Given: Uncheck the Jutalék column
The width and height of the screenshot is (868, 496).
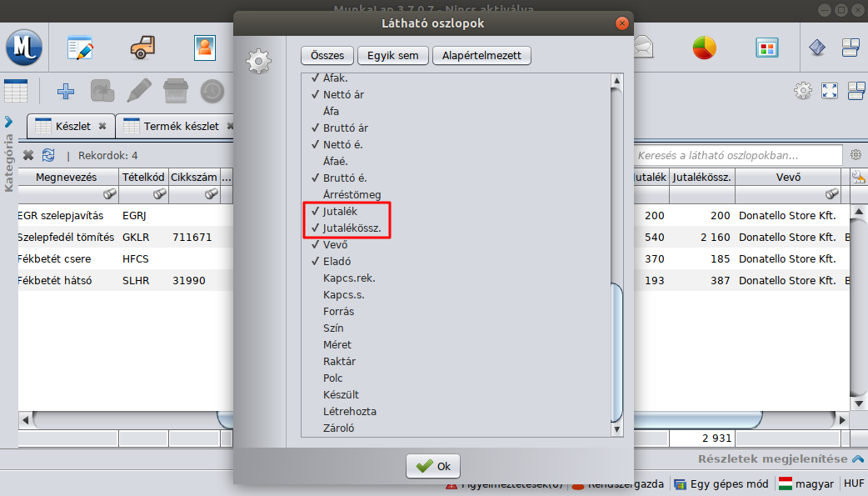Looking at the screenshot, I should pyautogui.click(x=340, y=212).
